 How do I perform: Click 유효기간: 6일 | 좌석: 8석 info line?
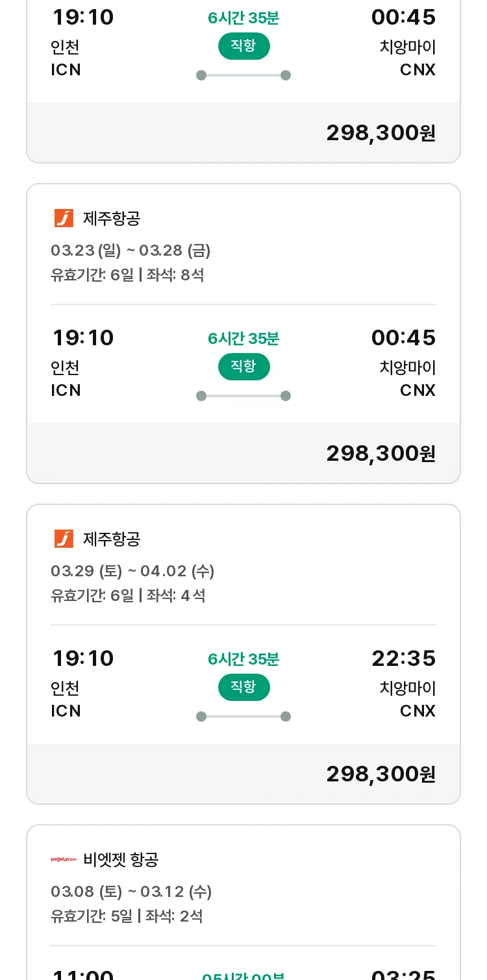127,275
